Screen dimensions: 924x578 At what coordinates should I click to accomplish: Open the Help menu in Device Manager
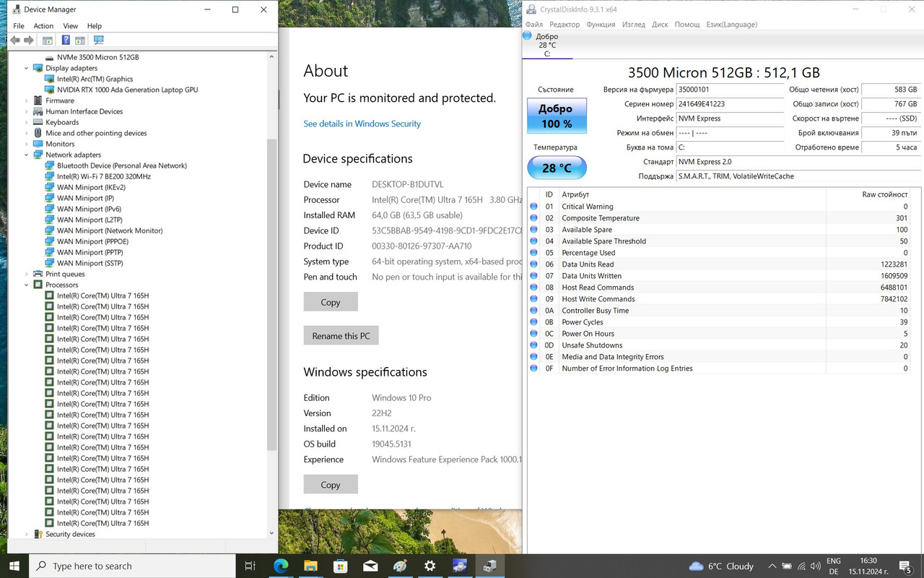(x=95, y=25)
